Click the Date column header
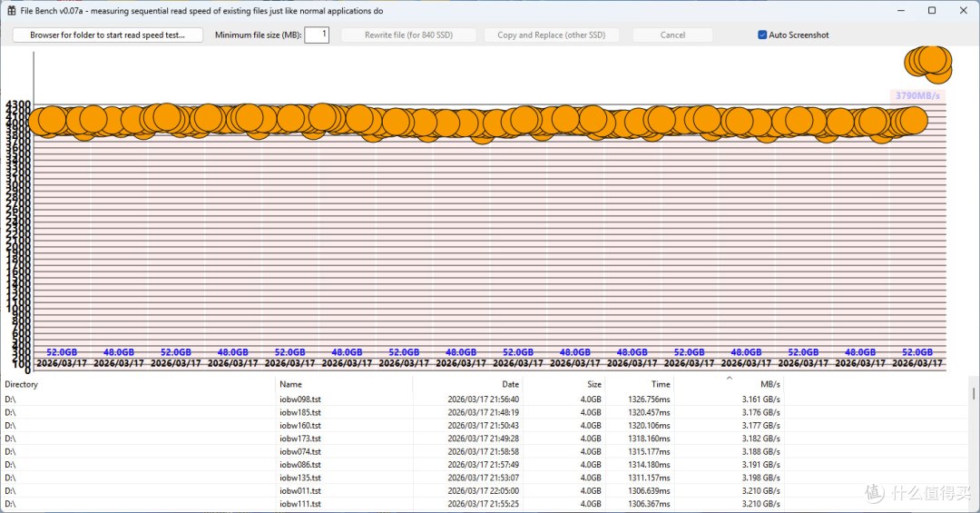 467,384
